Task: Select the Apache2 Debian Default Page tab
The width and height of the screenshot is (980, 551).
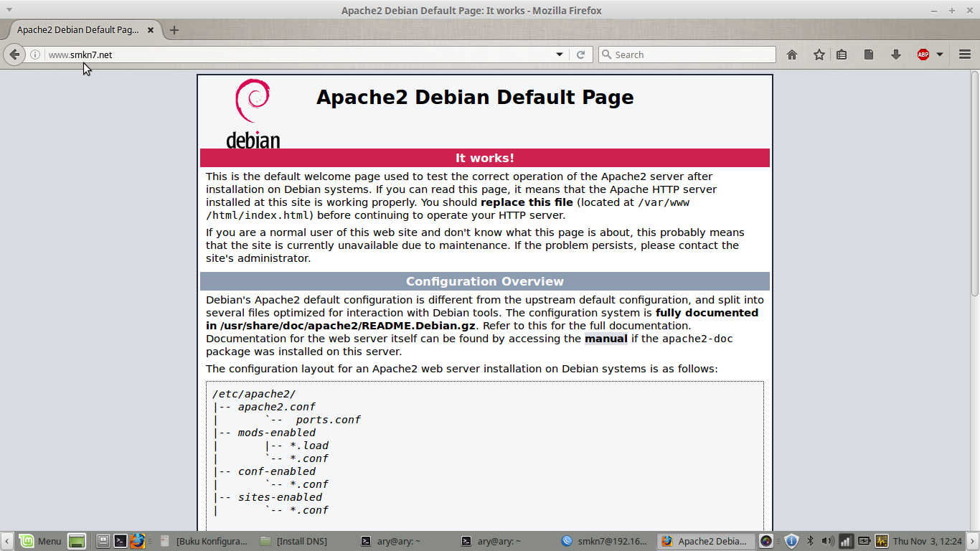Action: [x=86, y=30]
